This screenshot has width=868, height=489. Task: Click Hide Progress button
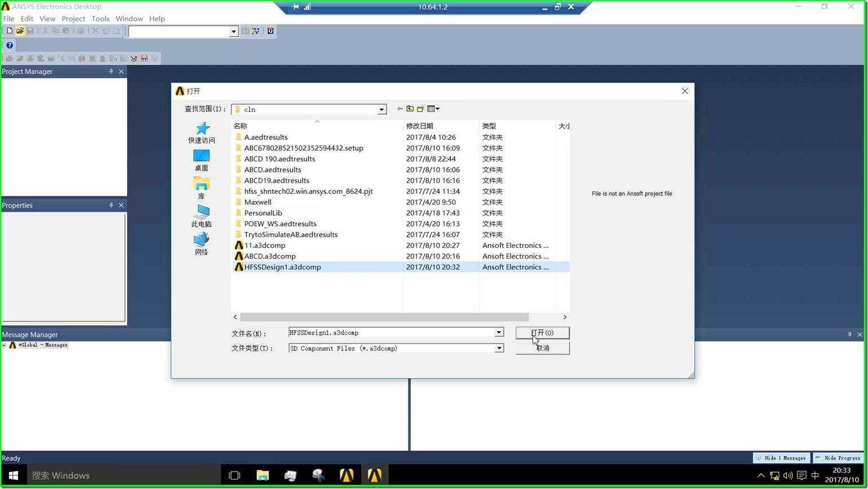838,458
